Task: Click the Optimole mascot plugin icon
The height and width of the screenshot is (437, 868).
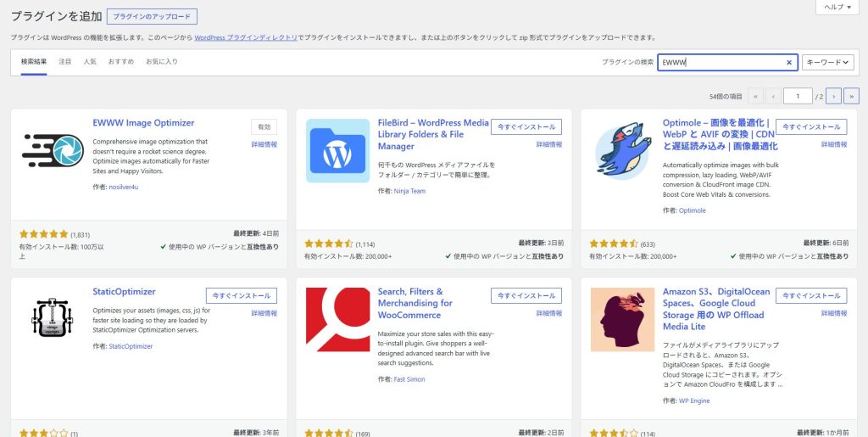Action: click(623, 151)
